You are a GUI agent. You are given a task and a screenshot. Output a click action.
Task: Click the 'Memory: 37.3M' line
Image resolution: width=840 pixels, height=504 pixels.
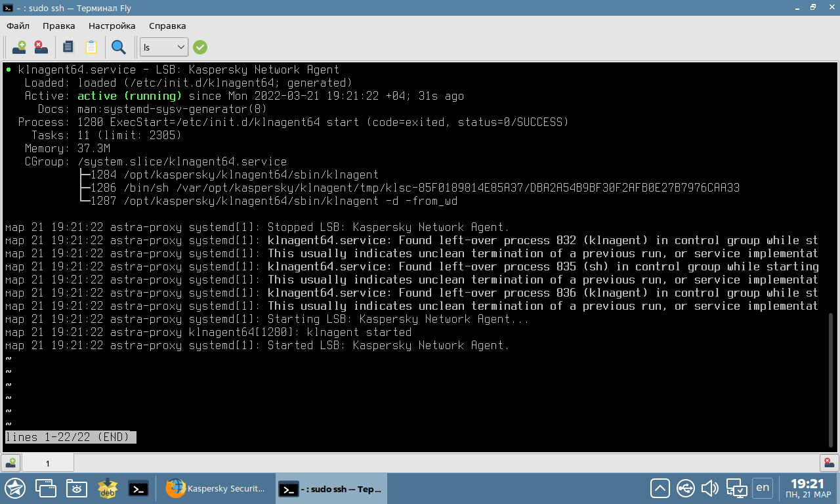click(68, 148)
